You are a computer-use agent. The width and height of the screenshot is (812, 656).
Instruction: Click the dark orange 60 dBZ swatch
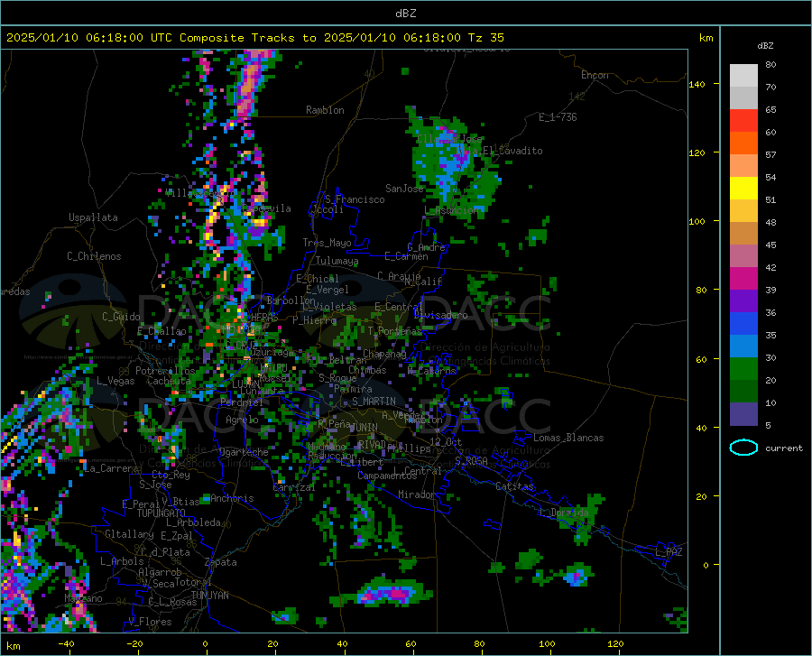click(x=743, y=143)
